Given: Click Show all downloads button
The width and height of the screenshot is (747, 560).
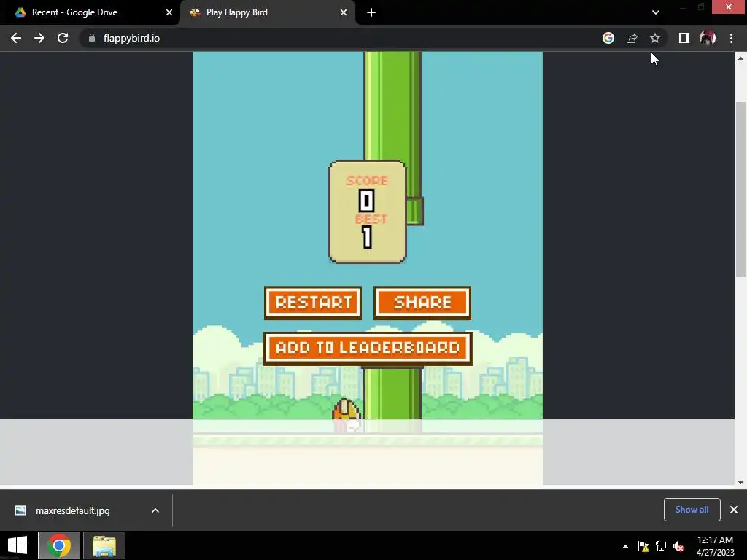Looking at the screenshot, I should click(x=692, y=510).
